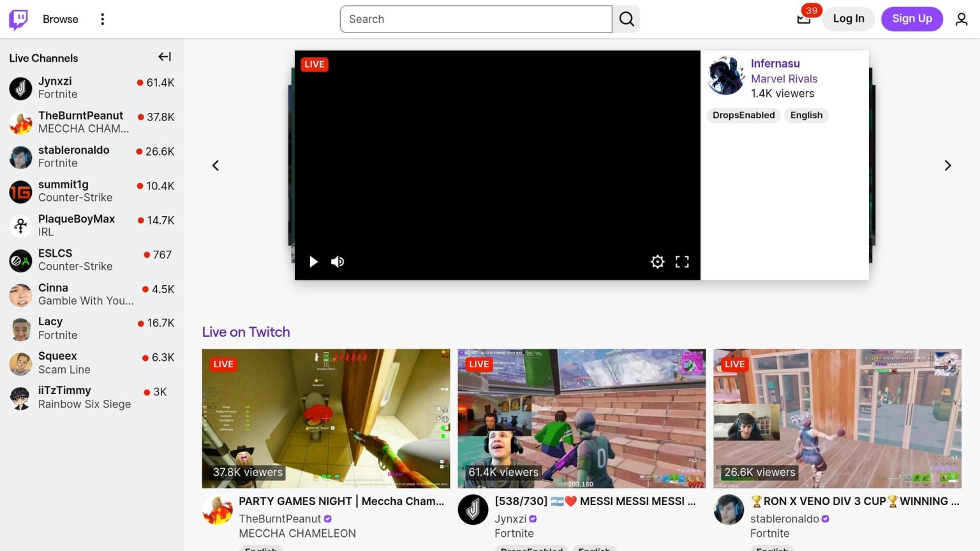The width and height of the screenshot is (980, 551).
Task: Open ESLCS avatar in sidebar
Action: click(x=20, y=260)
